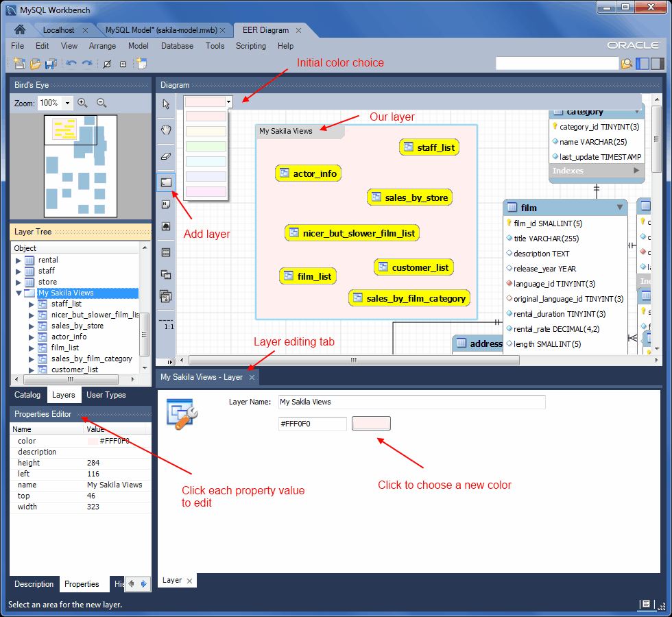Viewport: 672px width, 617px height.
Task: Toggle the secondary sidebar visibility button
Action: point(657,63)
